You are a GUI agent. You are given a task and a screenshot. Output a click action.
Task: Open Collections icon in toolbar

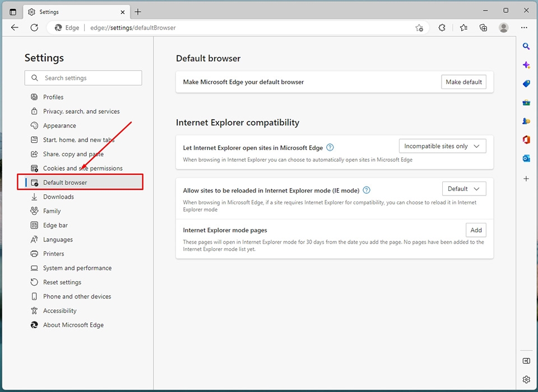click(483, 28)
